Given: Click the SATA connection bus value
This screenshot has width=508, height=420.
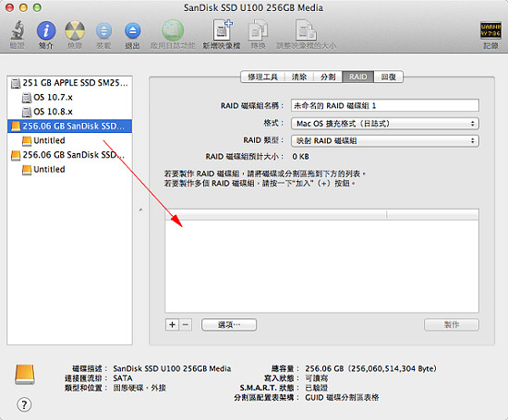Looking at the screenshot, I should 123,378.
